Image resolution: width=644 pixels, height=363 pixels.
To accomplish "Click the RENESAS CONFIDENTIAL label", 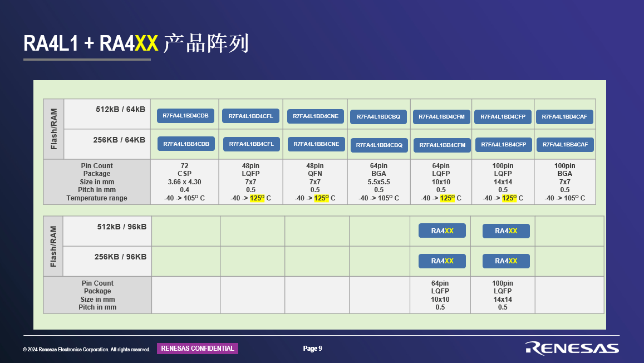I will tap(198, 348).
